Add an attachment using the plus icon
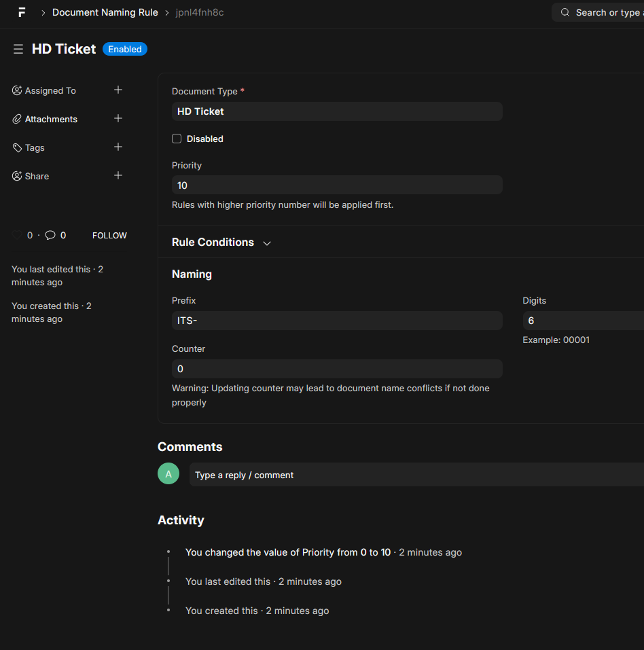This screenshot has width=644, height=650. (118, 118)
